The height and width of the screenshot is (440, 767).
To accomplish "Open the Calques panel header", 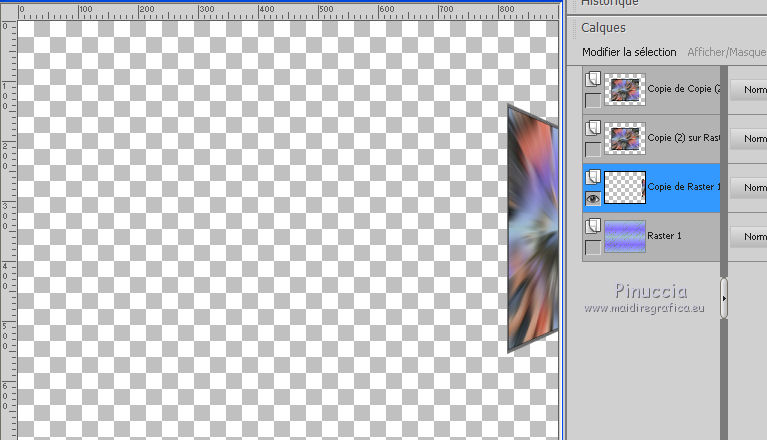I will pyautogui.click(x=603, y=28).
